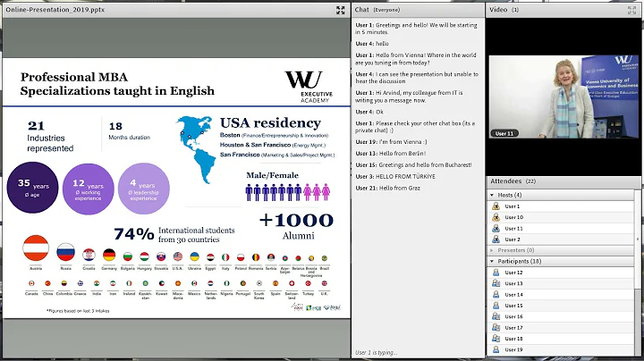Collapse the Participants (18) group

pos(492,261)
